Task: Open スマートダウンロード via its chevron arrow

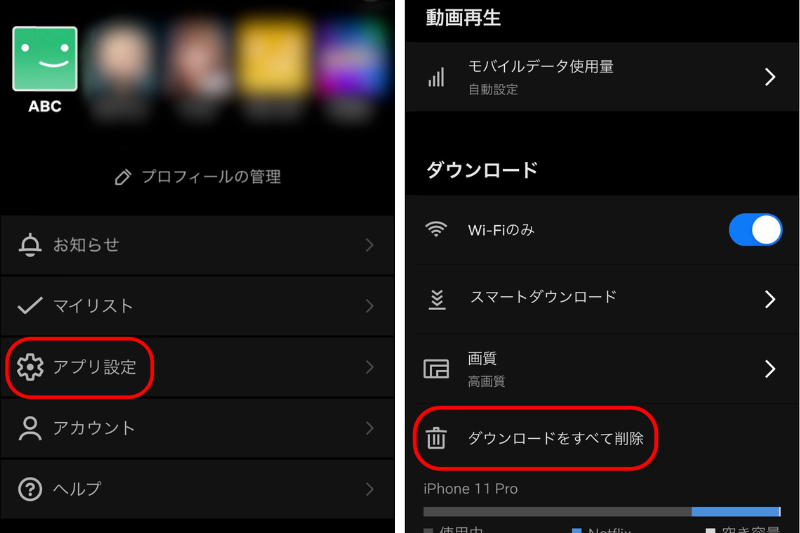Action: (770, 299)
